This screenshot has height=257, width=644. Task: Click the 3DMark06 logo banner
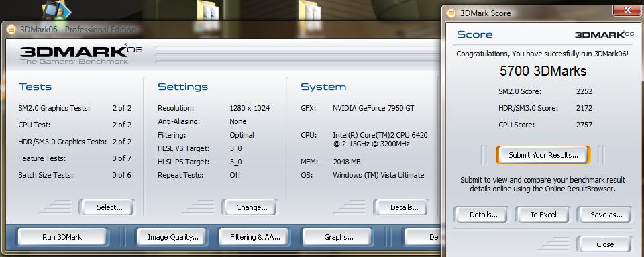(81, 54)
